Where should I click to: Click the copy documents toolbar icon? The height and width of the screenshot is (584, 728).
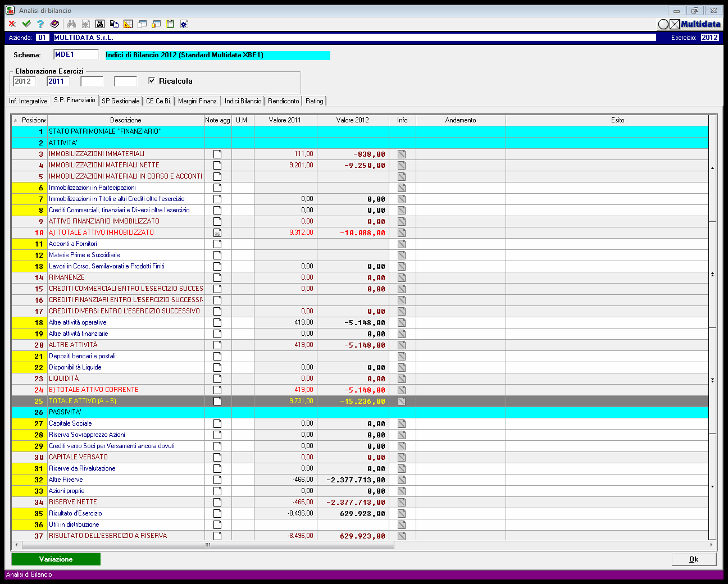[x=114, y=24]
